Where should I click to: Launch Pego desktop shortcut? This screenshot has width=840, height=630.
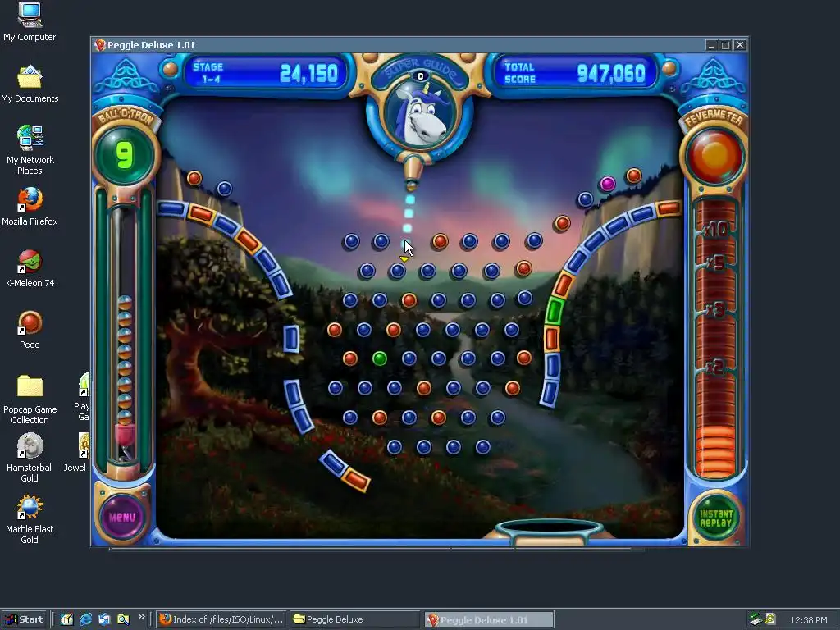pos(30,330)
